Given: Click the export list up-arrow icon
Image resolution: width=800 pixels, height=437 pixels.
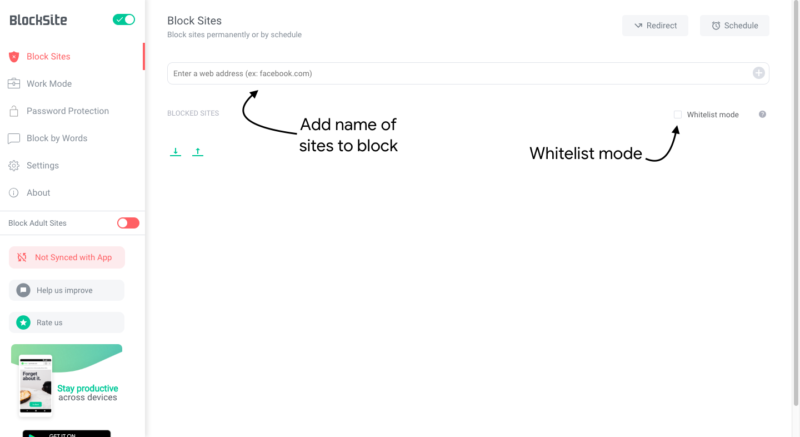Looking at the screenshot, I should pyautogui.click(x=197, y=151).
